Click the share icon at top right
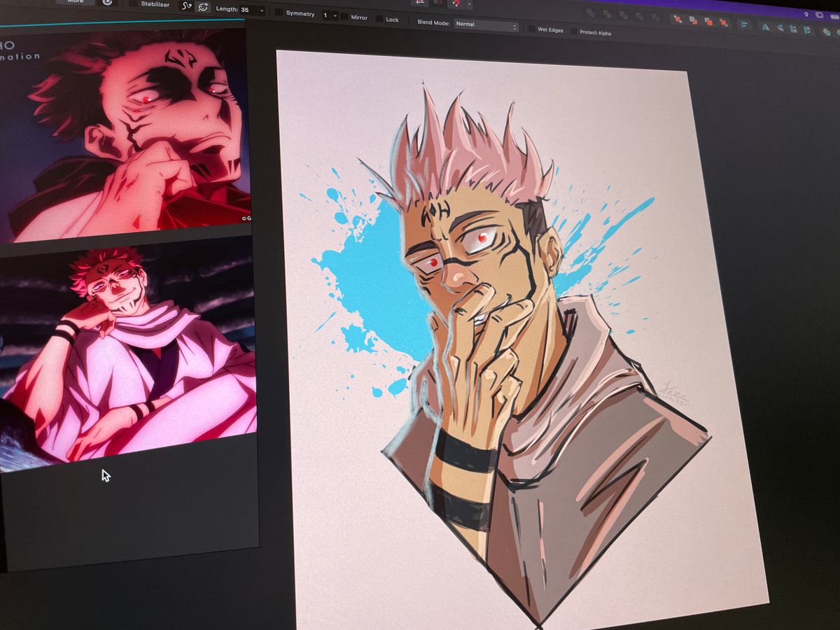This screenshot has height=630, width=840. pyautogui.click(x=806, y=13)
